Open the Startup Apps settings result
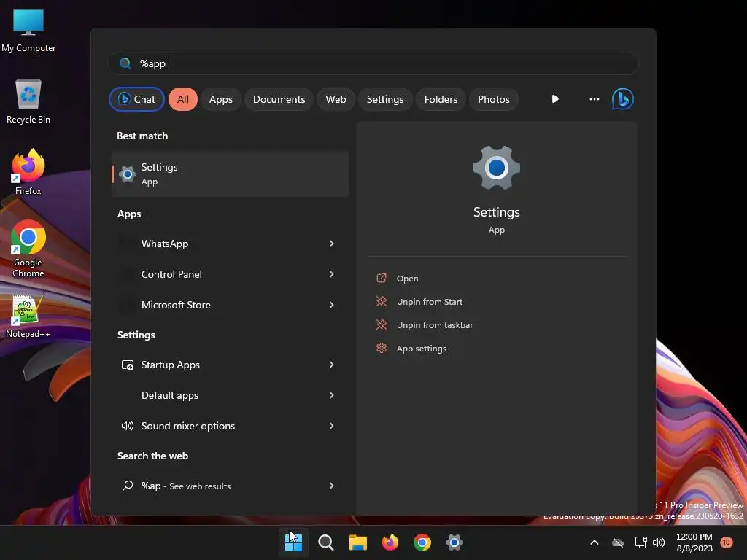Viewport: 747px width, 560px height. click(x=230, y=365)
